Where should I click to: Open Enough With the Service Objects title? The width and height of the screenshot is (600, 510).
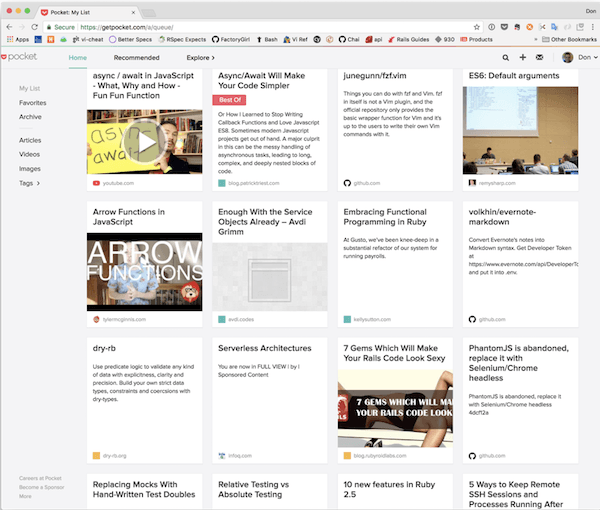pyautogui.click(x=265, y=222)
